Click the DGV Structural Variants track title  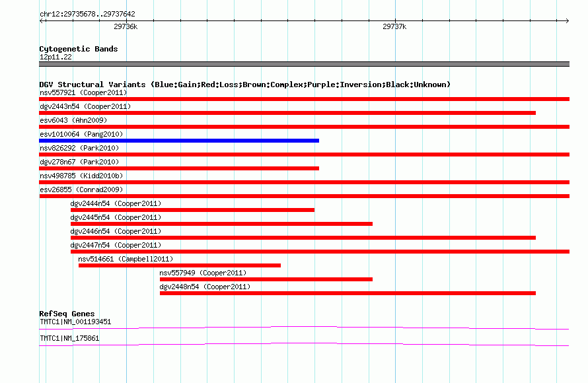(245, 85)
